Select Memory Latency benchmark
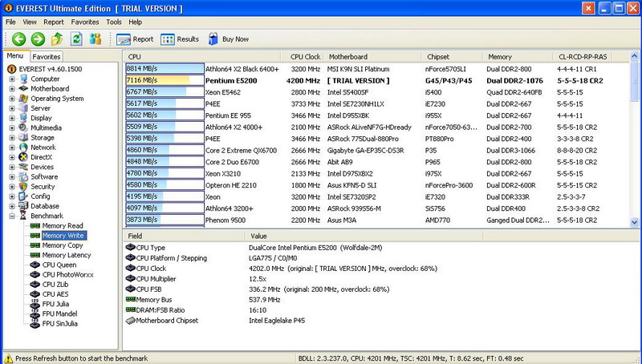The height and width of the screenshot is (364, 642). 67,255
